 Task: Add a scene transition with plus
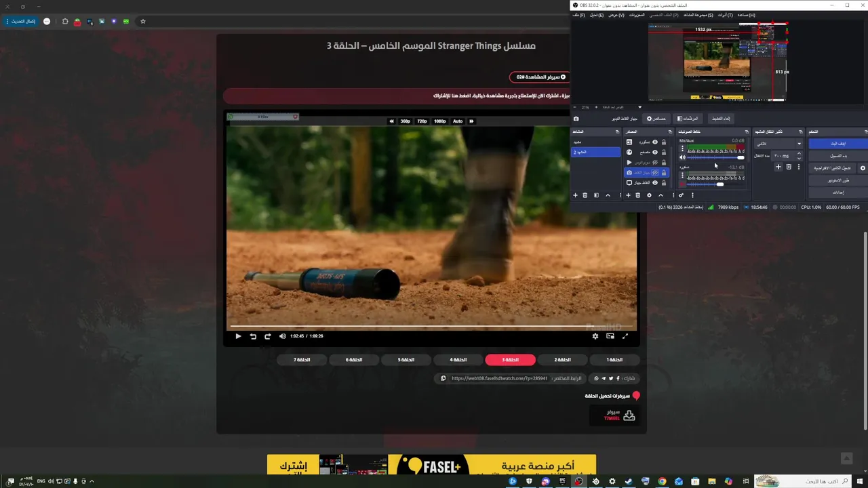(778, 167)
